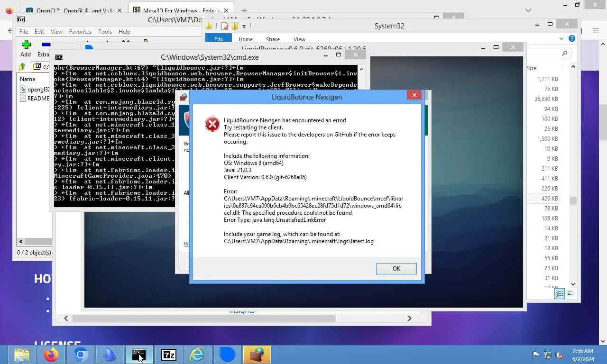The width and height of the screenshot is (607, 364).
Task: Click the Explorer file list scrollbar up arrow
Action: (x=573, y=67)
